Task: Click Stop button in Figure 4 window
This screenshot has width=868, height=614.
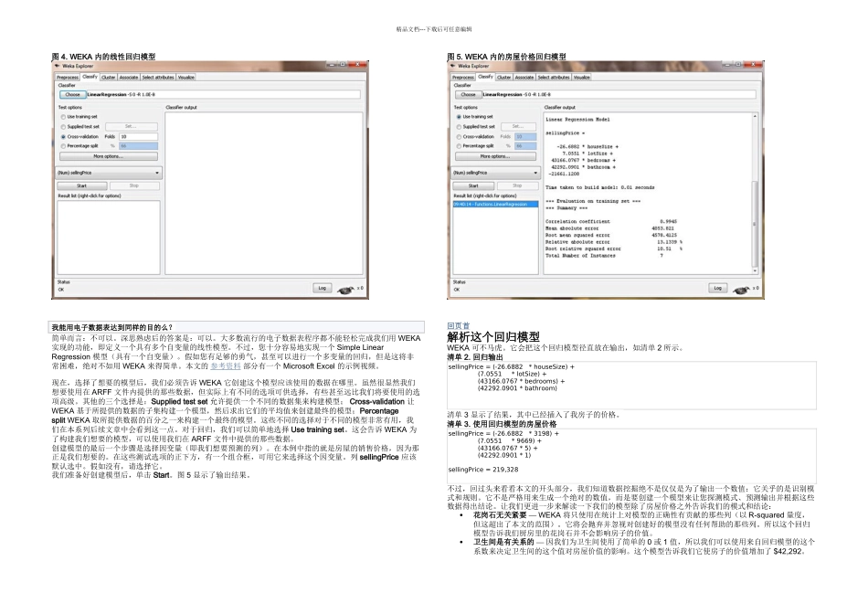Action: pyautogui.click(x=134, y=186)
